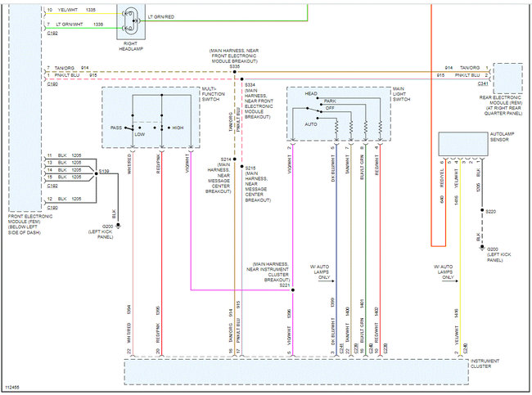Click the S335 splice label
This screenshot has width=532, height=395.
[235, 66]
